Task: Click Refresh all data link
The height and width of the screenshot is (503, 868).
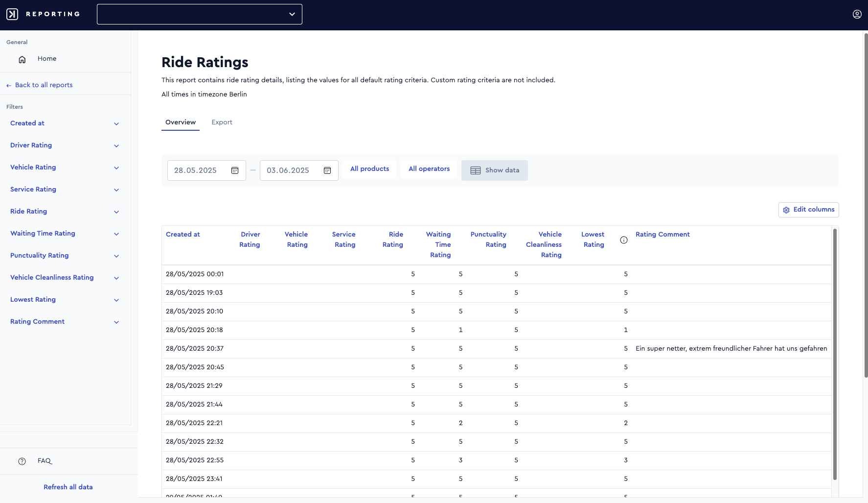Action: tap(68, 487)
